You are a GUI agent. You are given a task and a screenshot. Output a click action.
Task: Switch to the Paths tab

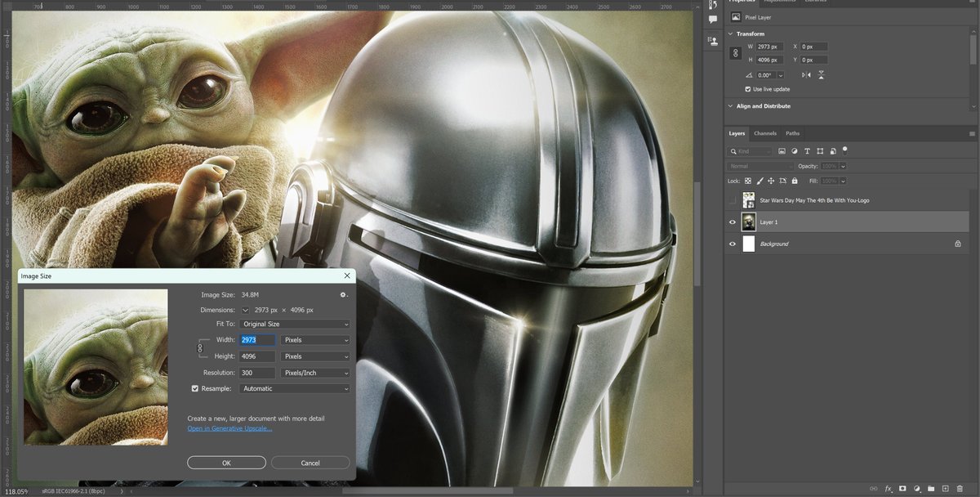tap(793, 133)
